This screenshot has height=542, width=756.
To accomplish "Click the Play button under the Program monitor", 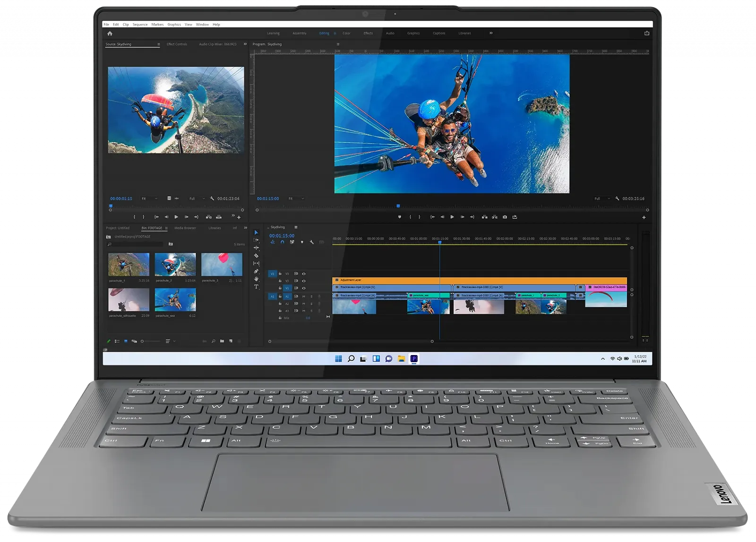I will coord(452,216).
